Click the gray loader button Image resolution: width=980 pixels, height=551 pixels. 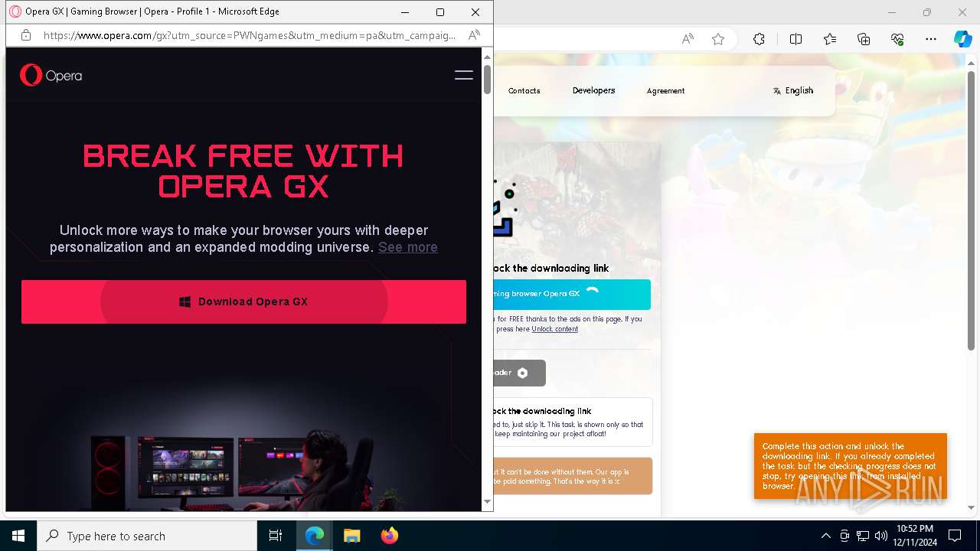[520, 373]
